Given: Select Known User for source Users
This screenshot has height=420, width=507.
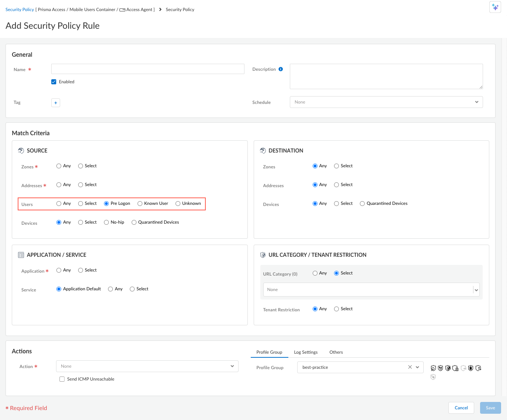Looking at the screenshot, I should tap(140, 203).
